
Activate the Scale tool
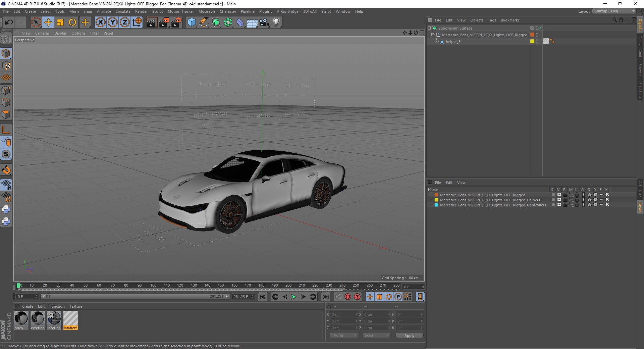coord(60,22)
